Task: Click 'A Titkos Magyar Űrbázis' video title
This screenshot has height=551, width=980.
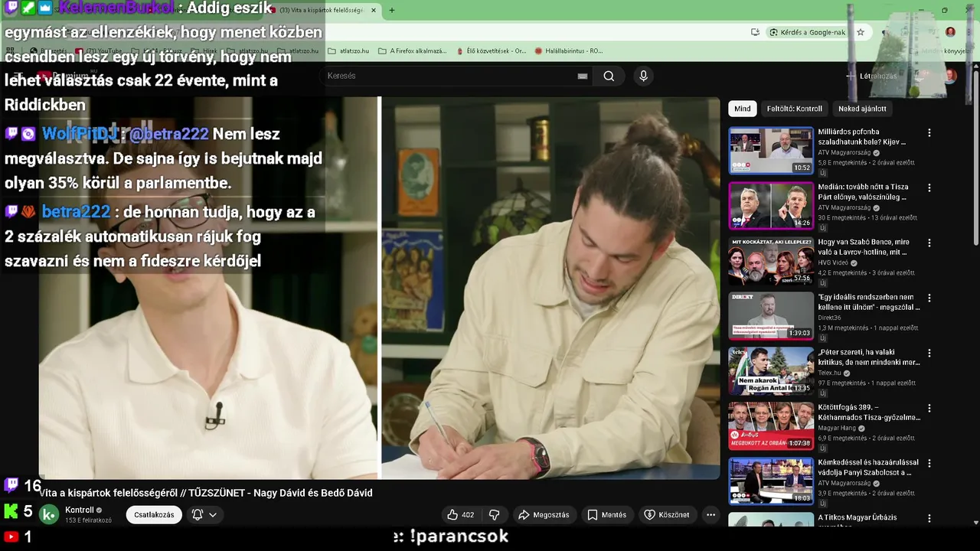Action: (x=857, y=518)
